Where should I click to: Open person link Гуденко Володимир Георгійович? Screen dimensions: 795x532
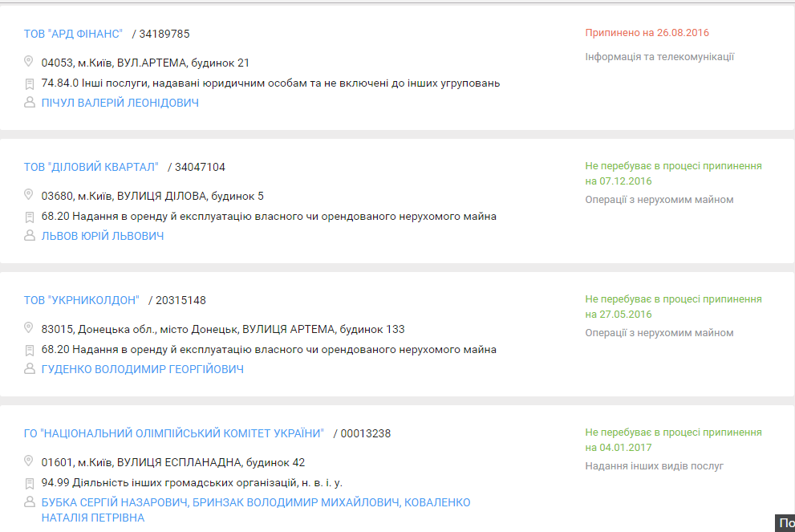click(x=142, y=369)
